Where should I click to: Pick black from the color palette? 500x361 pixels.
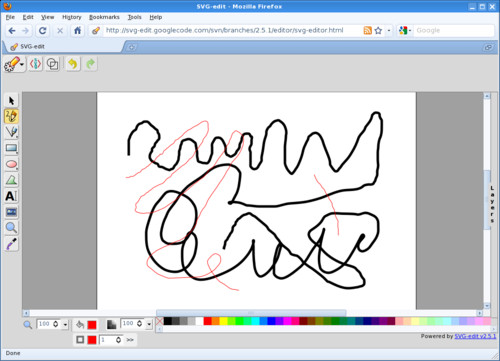168,321
